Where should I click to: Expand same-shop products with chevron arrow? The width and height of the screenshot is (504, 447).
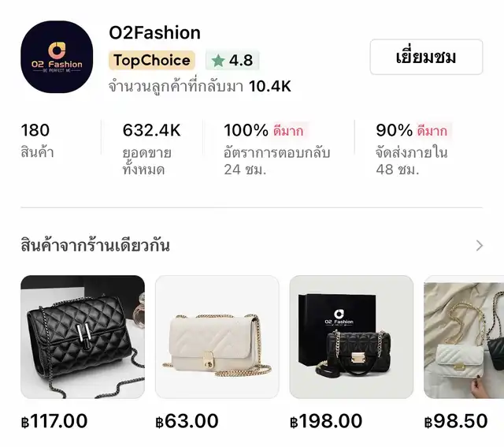point(480,245)
